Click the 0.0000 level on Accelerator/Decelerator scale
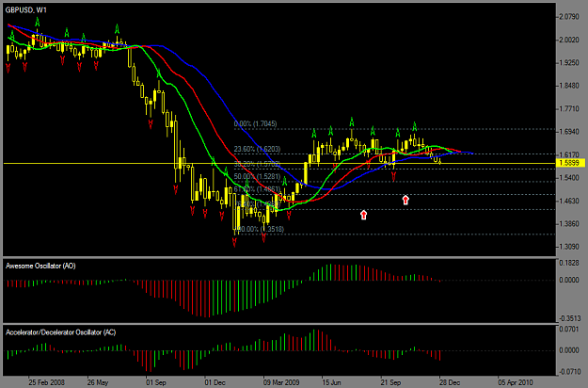This screenshot has width=588, height=388. coord(569,350)
